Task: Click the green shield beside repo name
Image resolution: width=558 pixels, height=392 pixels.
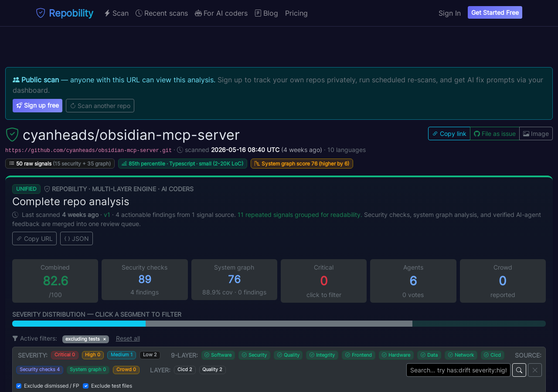Action: click(12, 135)
